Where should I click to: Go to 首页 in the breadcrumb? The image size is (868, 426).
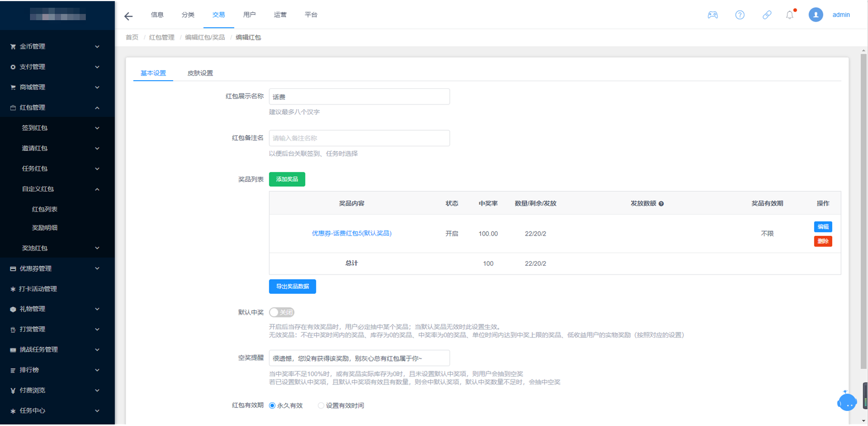coord(132,37)
